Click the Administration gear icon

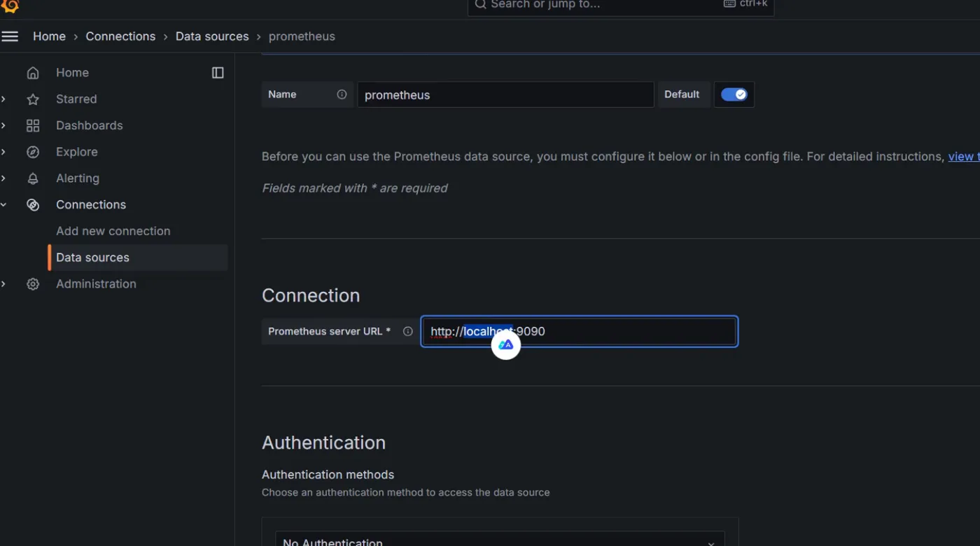coord(33,284)
